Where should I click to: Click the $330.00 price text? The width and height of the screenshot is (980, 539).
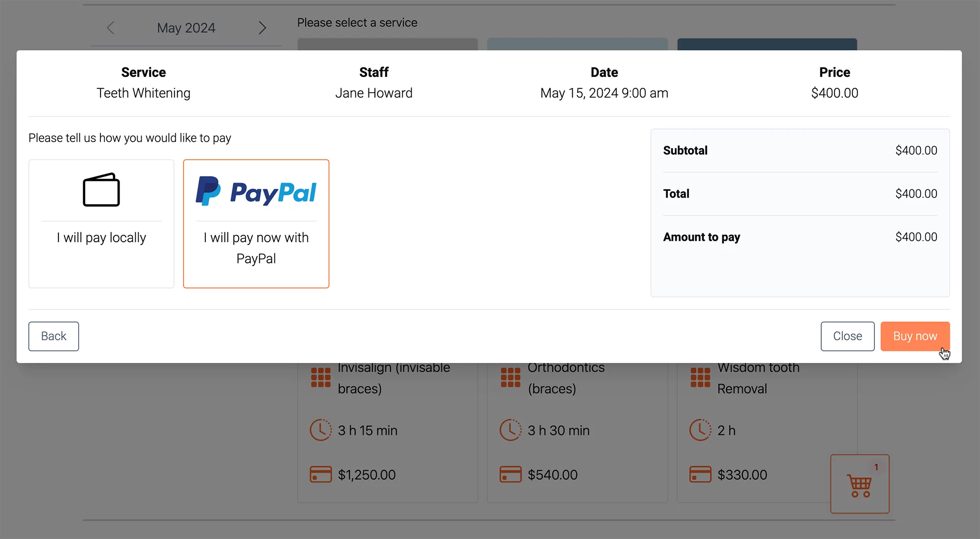click(742, 475)
